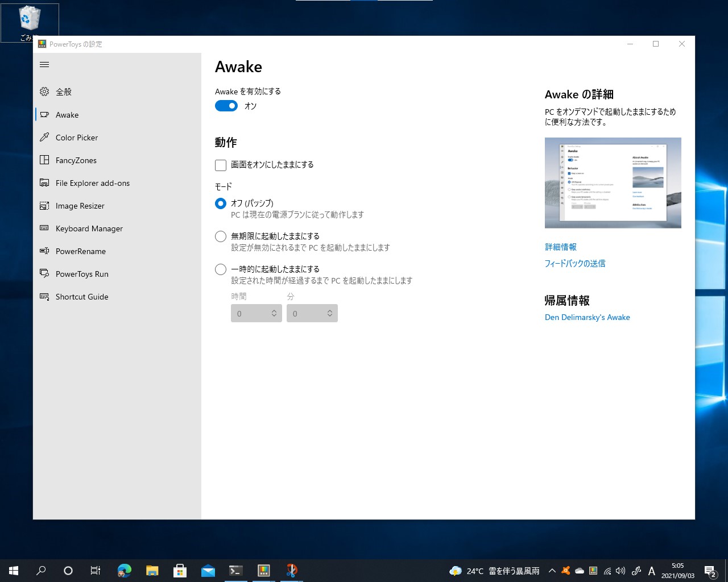Screen dimensions: 728x582
Task: Click the Awake preview thumbnail image
Action: point(613,183)
